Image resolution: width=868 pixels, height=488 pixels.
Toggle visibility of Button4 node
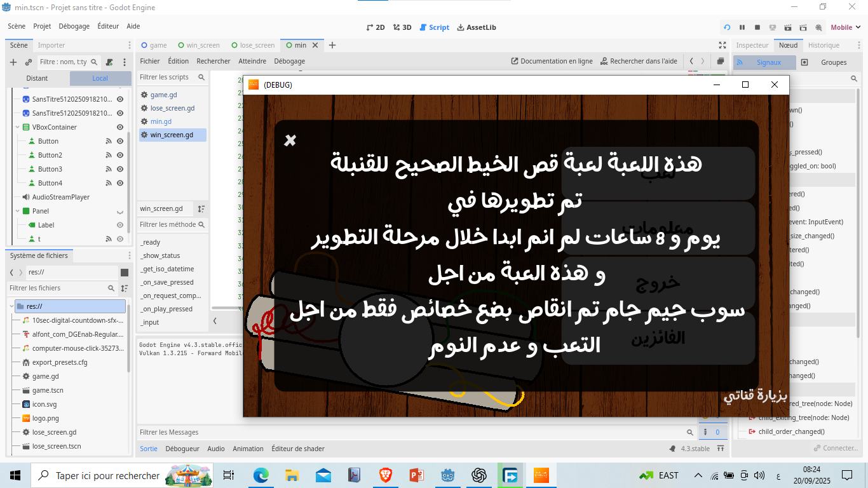[120, 183]
